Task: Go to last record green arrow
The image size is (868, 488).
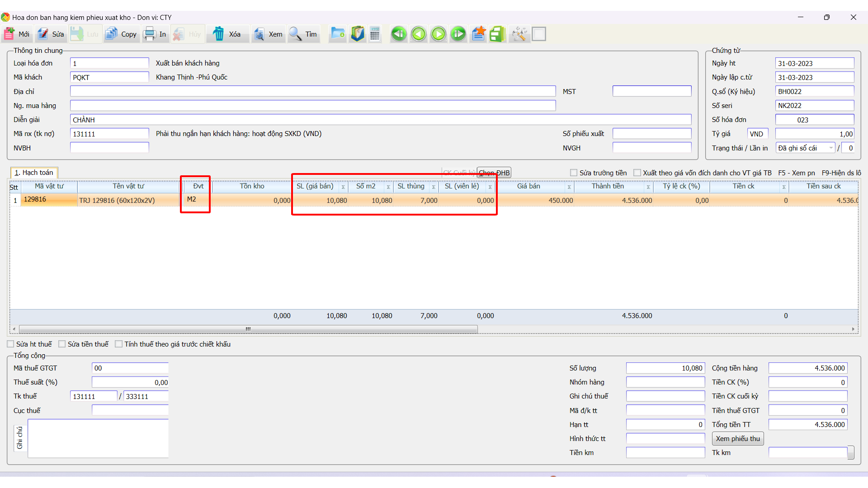Action: click(x=458, y=34)
